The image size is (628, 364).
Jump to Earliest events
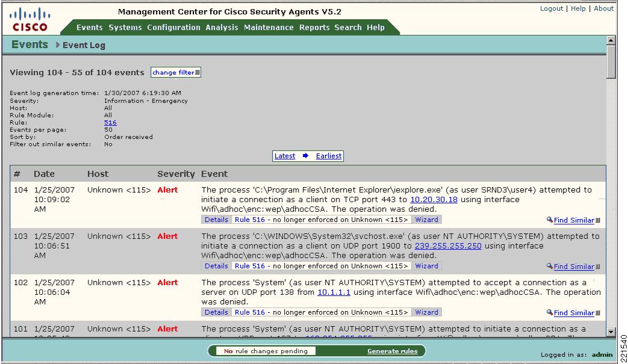point(329,156)
